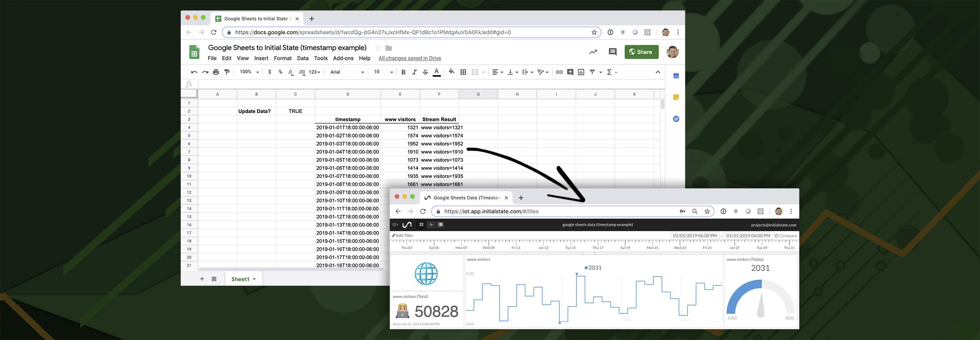
Task: Click the move to folder icon
Action: 389,48
